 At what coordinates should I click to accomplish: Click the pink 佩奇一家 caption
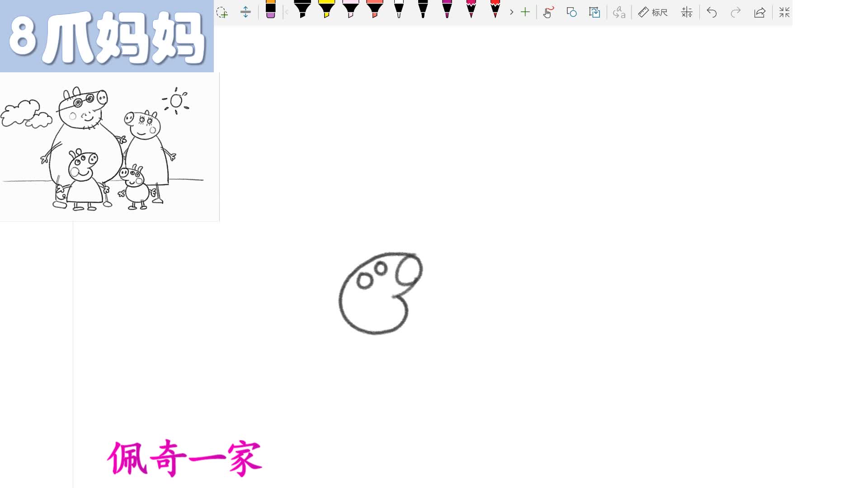click(x=184, y=458)
